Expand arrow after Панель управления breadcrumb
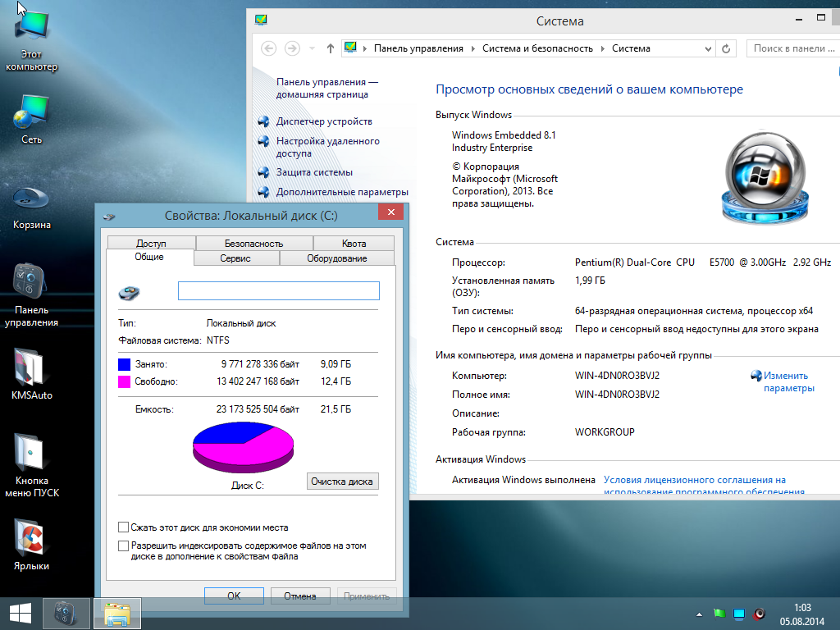This screenshot has width=840, height=630. pos(473,48)
